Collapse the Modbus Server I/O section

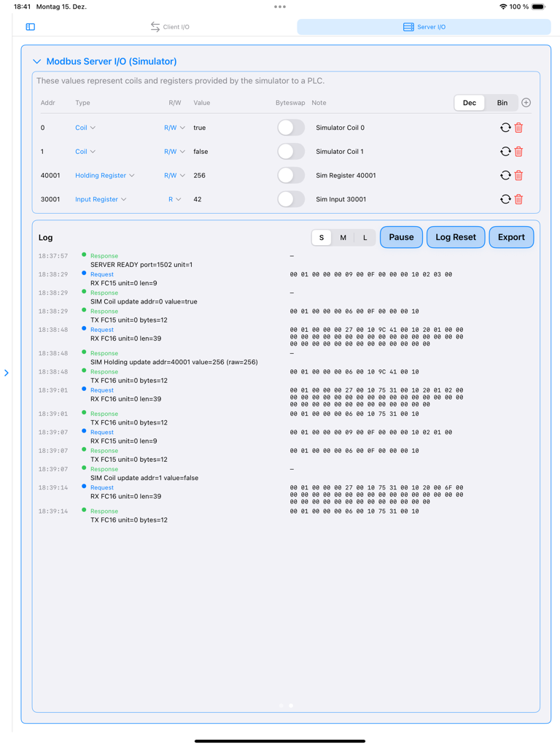click(36, 61)
